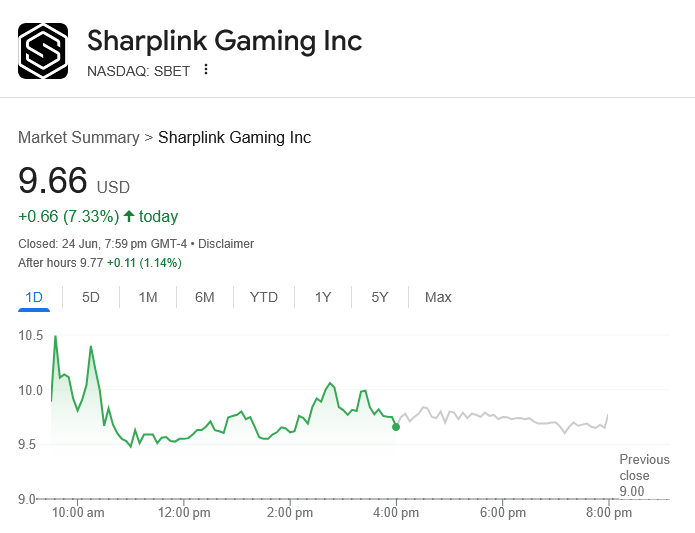Open the three-dot more options menu
Viewport: 695px width, 533px height.
(x=206, y=70)
